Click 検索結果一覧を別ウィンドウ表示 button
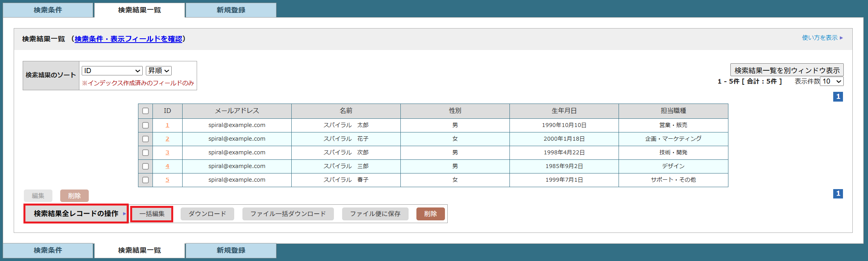868x261 pixels. pos(787,70)
